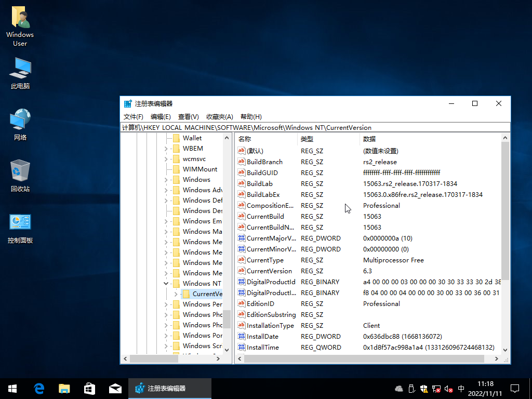Image resolution: width=532 pixels, height=399 pixels.
Task: Select the WIMMount key in the tree
Action: point(200,169)
